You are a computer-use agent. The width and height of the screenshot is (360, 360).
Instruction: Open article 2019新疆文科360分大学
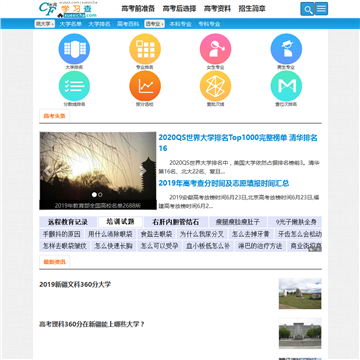tap(75, 284)
